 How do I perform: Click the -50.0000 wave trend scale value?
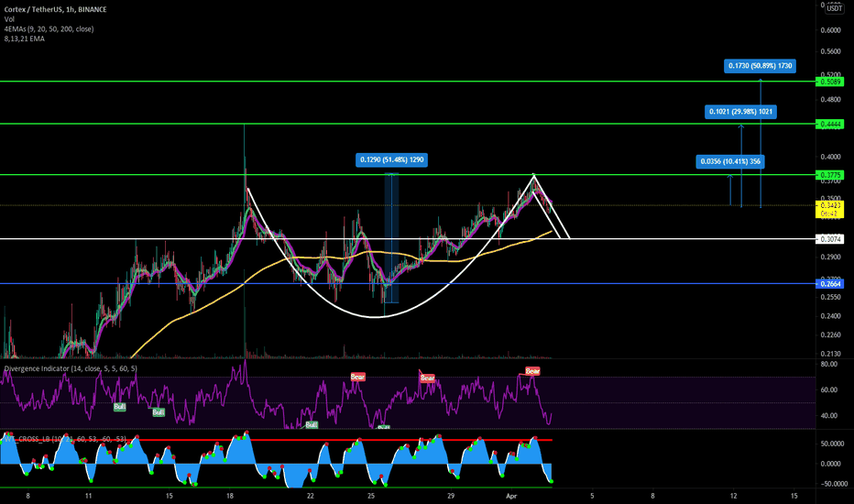point(833,484)
